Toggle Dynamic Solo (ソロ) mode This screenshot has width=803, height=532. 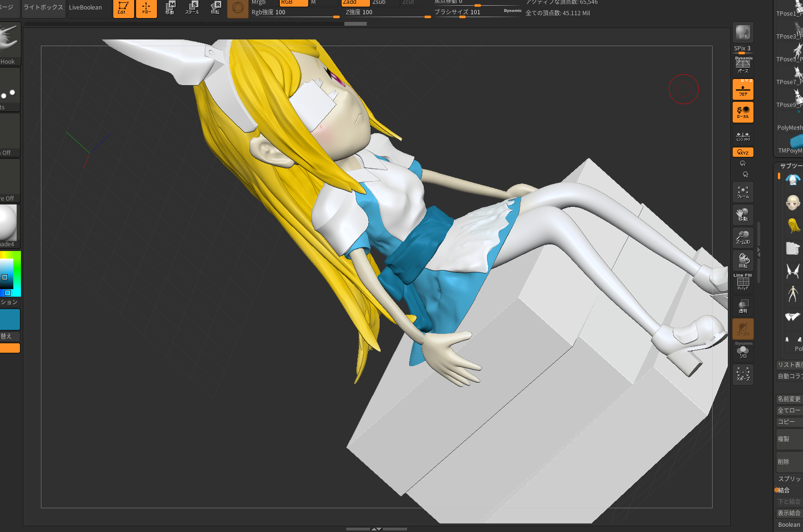point(743,351)
